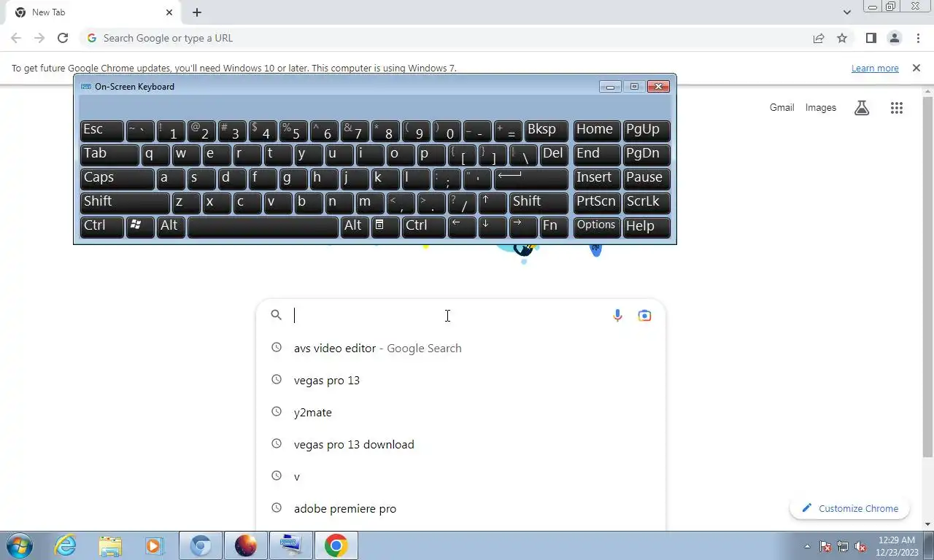Click the Home key on keyboard
Viewport: 934px width, 560px height.
click(x=597, y=131)
